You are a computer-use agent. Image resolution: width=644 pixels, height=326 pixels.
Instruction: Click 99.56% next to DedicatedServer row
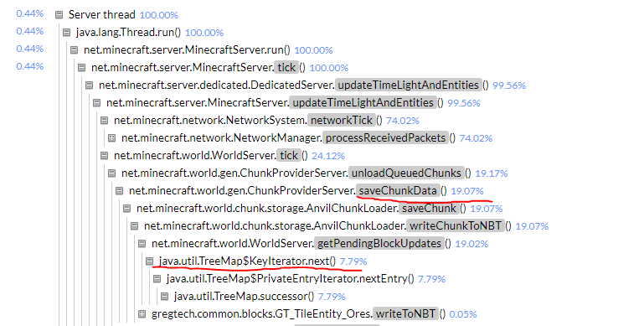509,85
